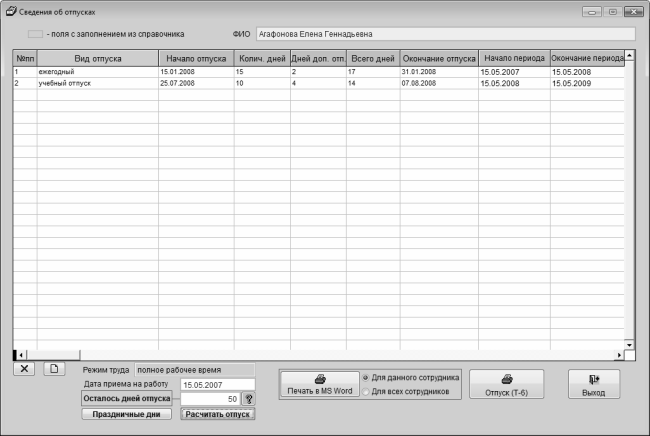650x436 pixels.
Task: Click the remaining vacation days value field
Action: (210, 398)
